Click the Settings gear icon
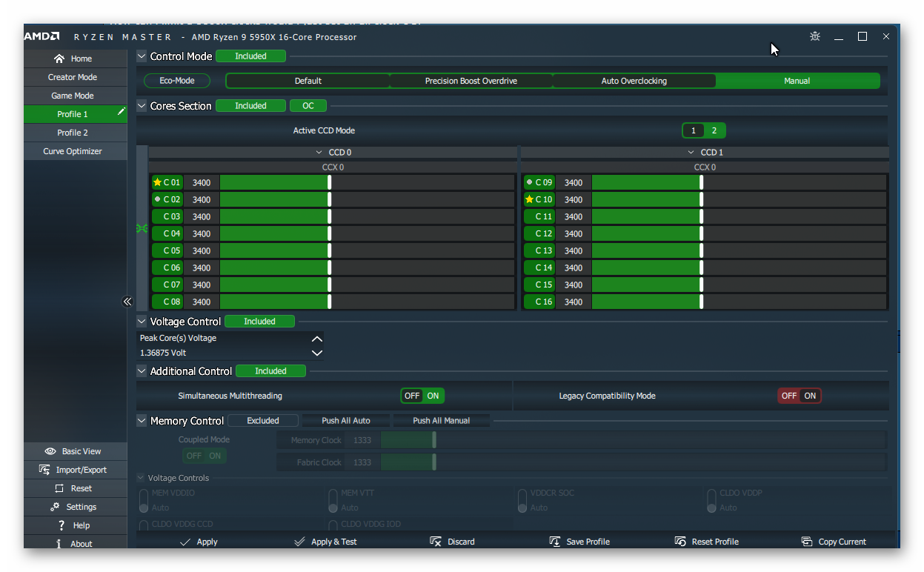Screen dimensions: 924x572 tap(55, 507)
